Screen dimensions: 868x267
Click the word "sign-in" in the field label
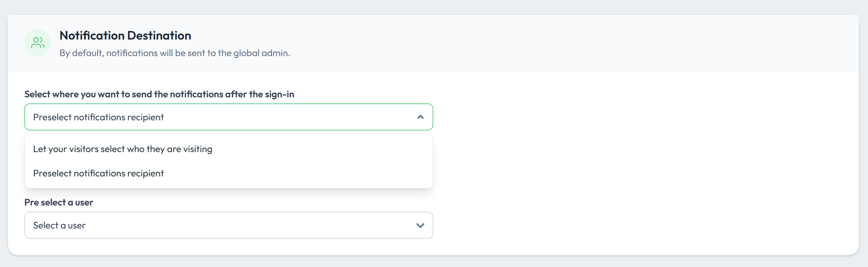(279, 94)
